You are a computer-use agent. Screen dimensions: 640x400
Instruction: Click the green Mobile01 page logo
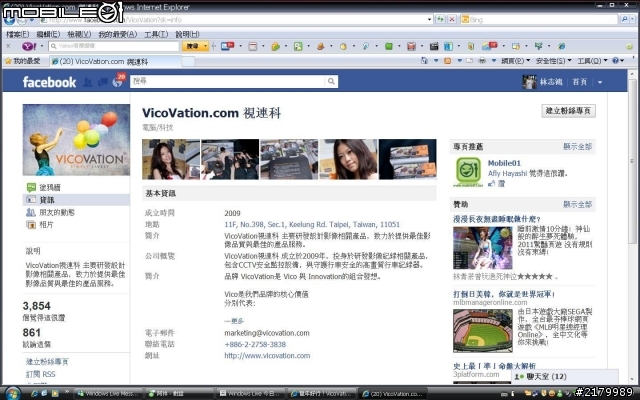pos(468,171)
